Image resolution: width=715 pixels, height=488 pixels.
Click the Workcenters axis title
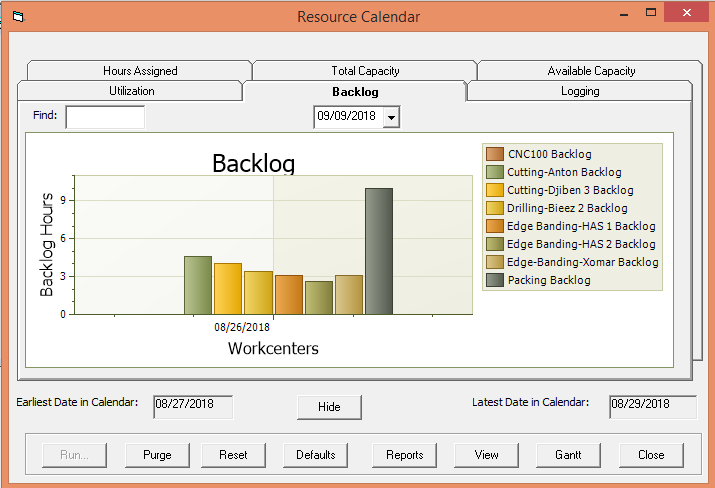coord(273,348)
